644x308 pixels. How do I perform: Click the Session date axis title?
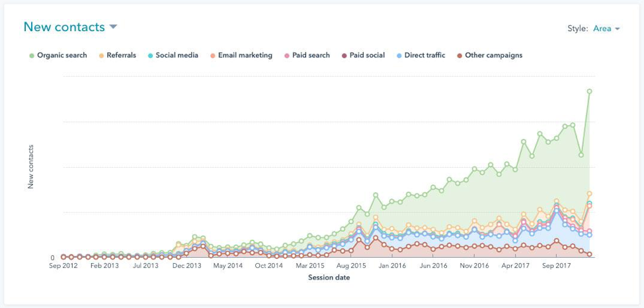point(329,278)
